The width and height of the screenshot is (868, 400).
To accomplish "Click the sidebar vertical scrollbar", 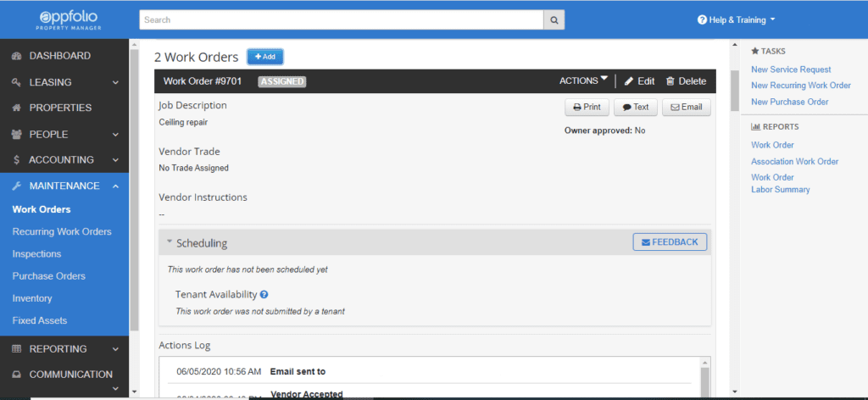I will pyautogui.click(x=135, y=189).
